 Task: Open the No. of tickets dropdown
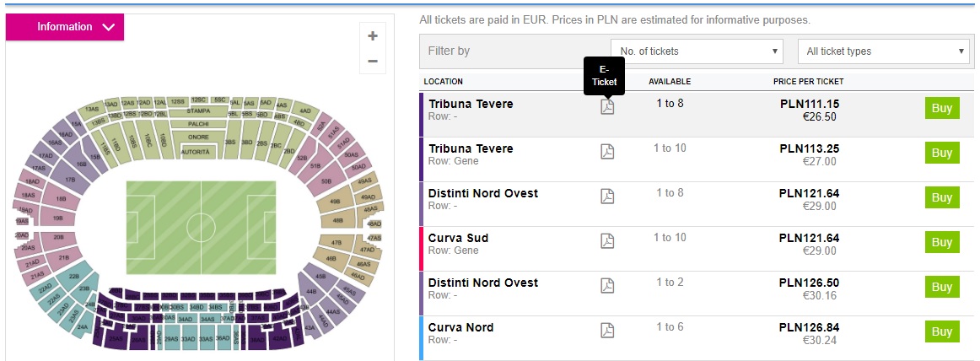click(x=697, y=51)
